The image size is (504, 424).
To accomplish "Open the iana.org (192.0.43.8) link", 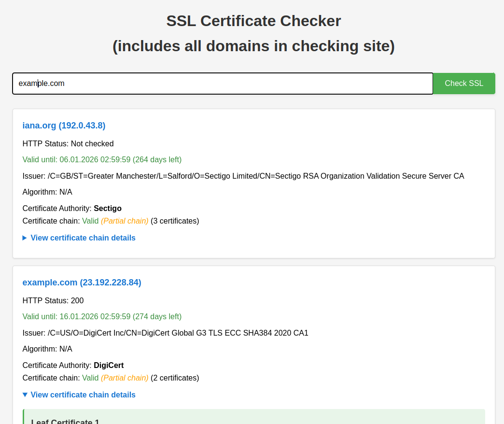I will click(64, 125).
